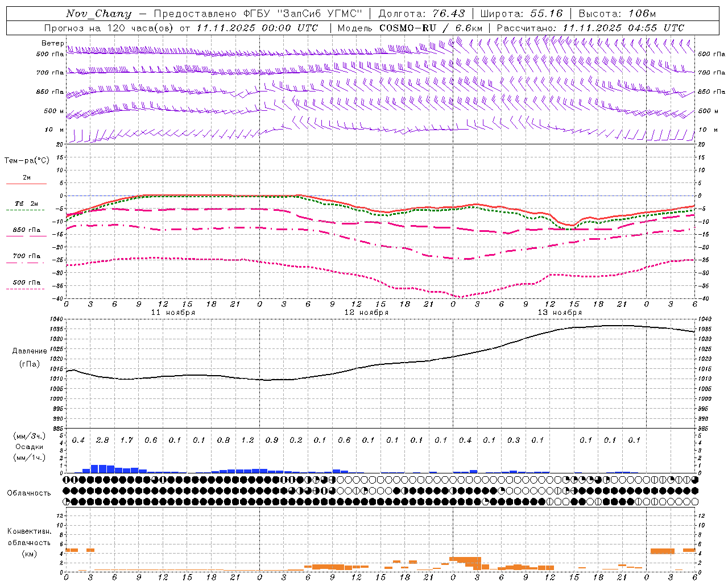This screenshot has width=728, height=582.
Task: Click the "0.2" precipitation amount
Action: click(x=296, y=440)
